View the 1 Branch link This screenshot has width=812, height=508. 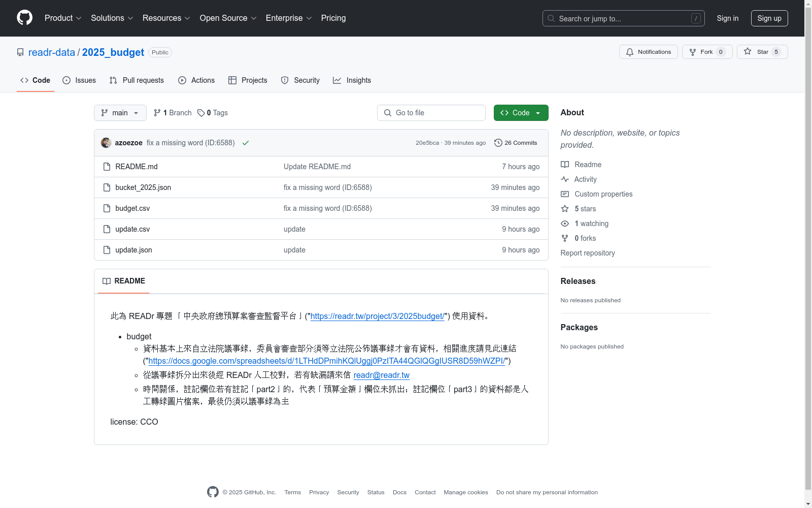(x=173, y=113)
